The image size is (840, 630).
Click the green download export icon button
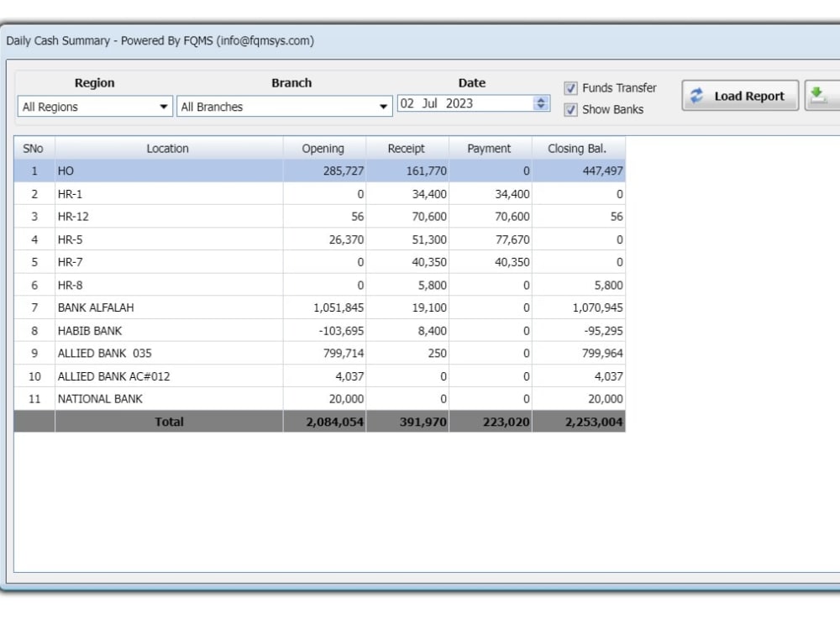[x=823, y=96]
